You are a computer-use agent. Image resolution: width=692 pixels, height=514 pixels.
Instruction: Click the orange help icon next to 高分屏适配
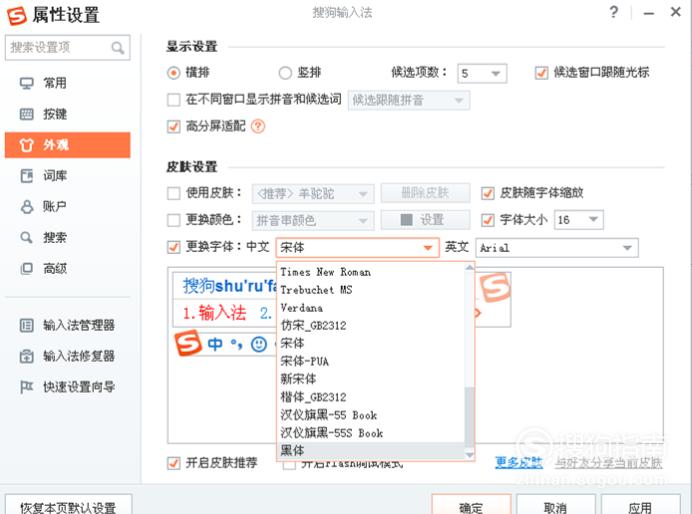click(258, 127)
